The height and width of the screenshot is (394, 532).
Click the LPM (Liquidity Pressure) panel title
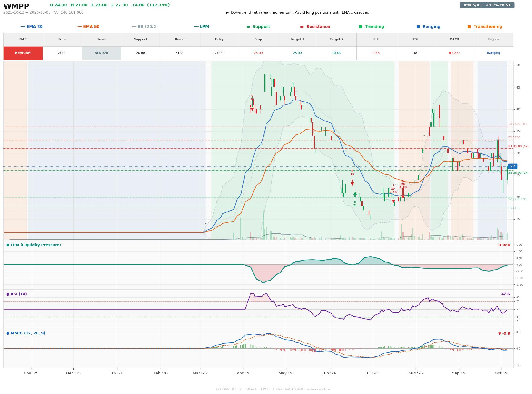coord(34,245)
